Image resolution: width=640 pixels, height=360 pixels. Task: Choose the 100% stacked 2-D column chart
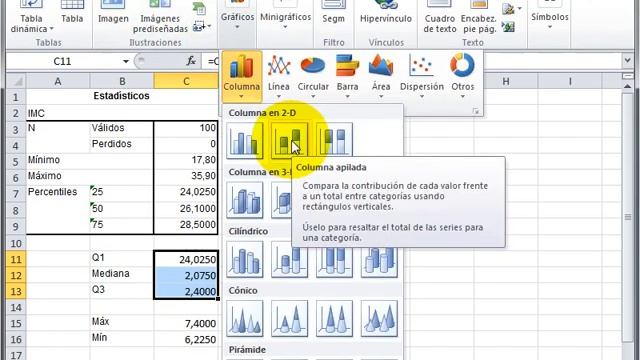(x=334, y=141)
